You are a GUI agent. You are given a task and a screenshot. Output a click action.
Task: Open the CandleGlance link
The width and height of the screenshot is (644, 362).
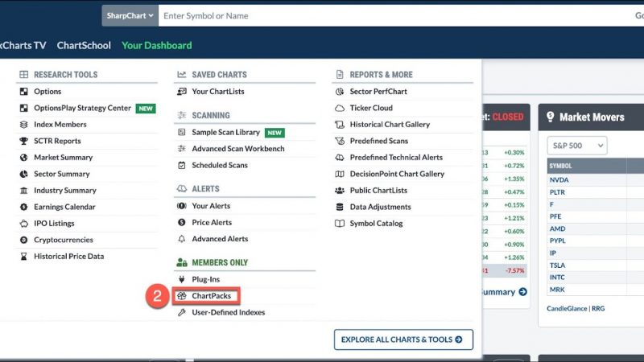point(567,309)
